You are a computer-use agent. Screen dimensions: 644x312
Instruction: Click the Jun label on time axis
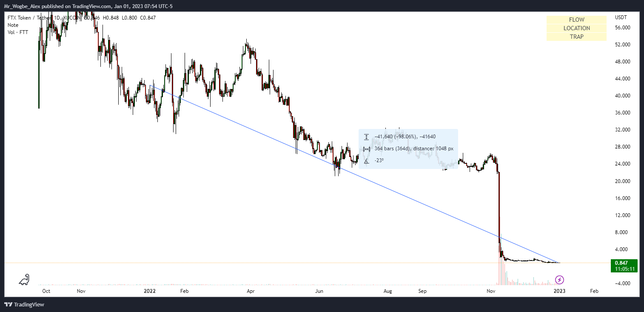click(319, 291)
